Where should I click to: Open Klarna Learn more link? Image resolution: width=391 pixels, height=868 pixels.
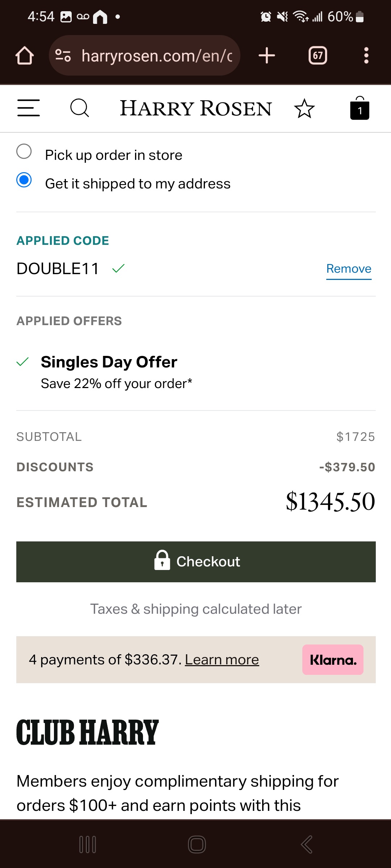pos(222,660)
